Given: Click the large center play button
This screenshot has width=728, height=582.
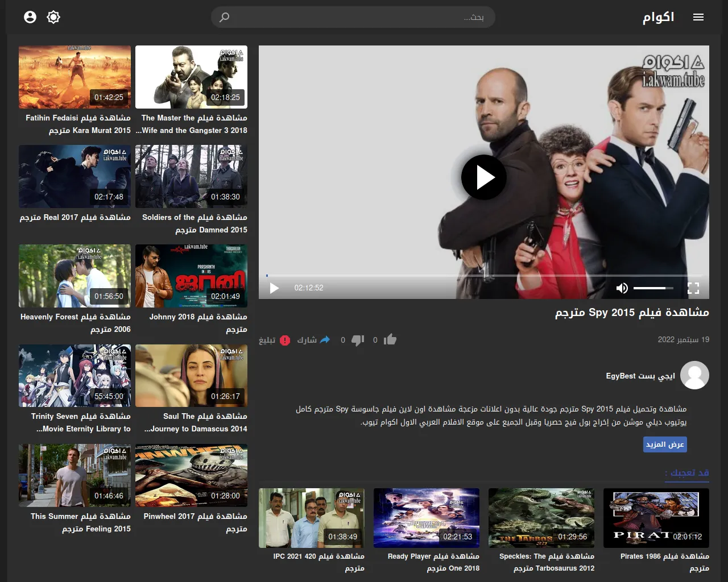Looking at the screenshot, I should click(483, 177).
